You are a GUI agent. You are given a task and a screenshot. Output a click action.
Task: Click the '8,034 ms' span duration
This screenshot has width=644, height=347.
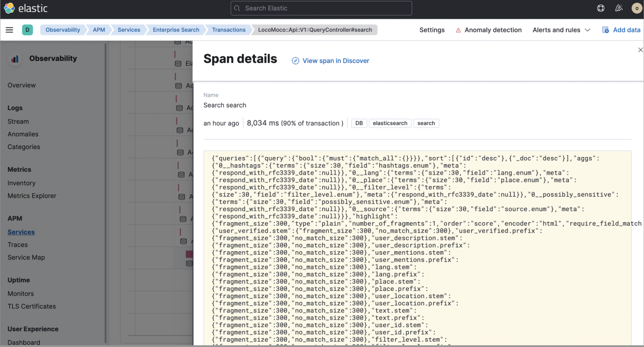click(263, 123)
